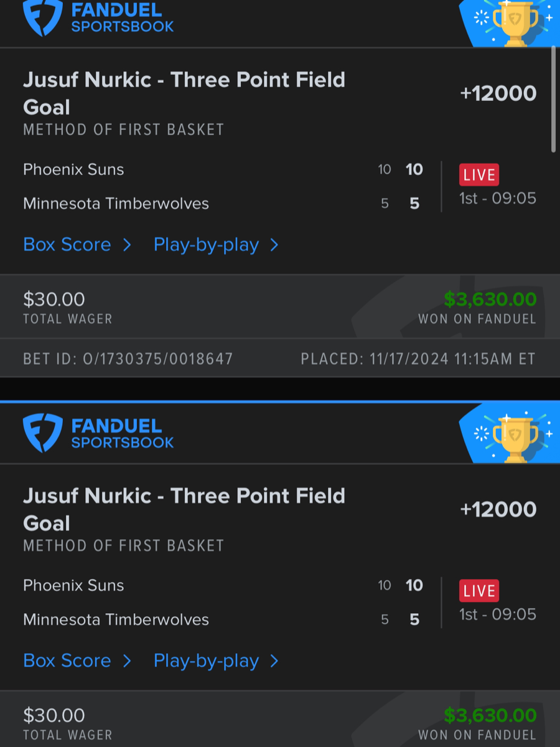Open Play-by-play on the lower card
The height and width of the screenshot is (747, 560).
[x=207, y=661]
